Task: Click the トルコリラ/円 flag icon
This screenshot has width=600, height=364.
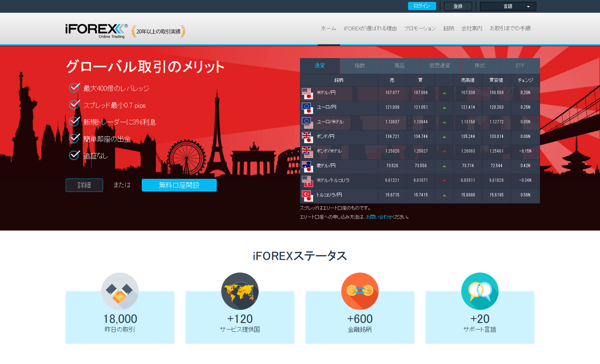Action: (307, 196)
